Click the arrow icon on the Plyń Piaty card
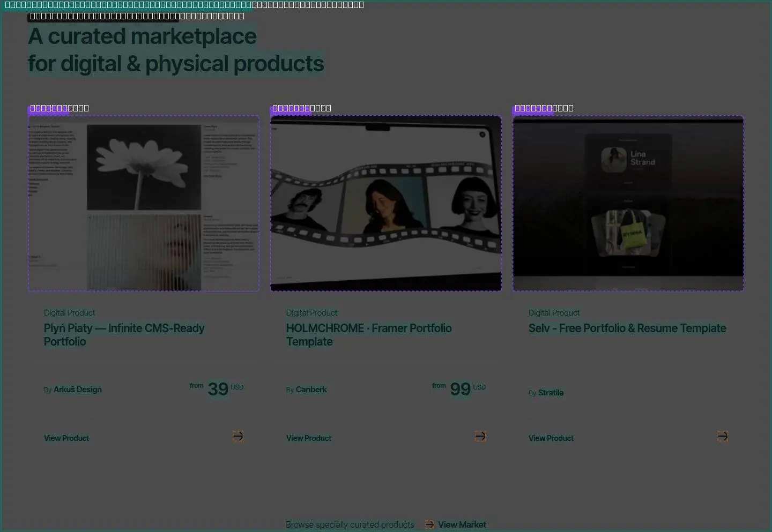 coord(238,436)
